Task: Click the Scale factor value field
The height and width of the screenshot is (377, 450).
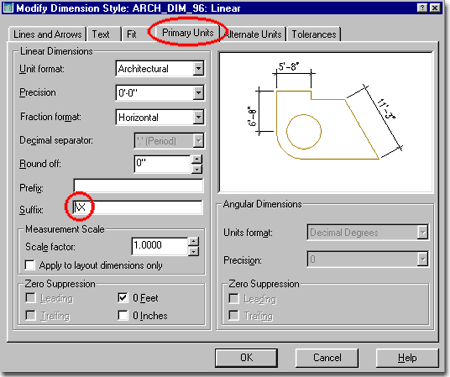Action: pyautogui.click(x=160, y=246)
